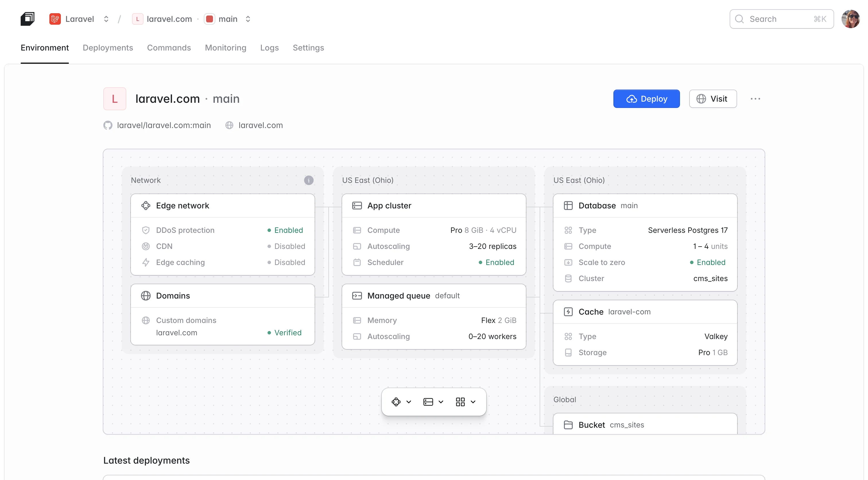Screen dimensions: 868x480
Task: Click Edge caching Disabled status
Action: tap(286, 263)
